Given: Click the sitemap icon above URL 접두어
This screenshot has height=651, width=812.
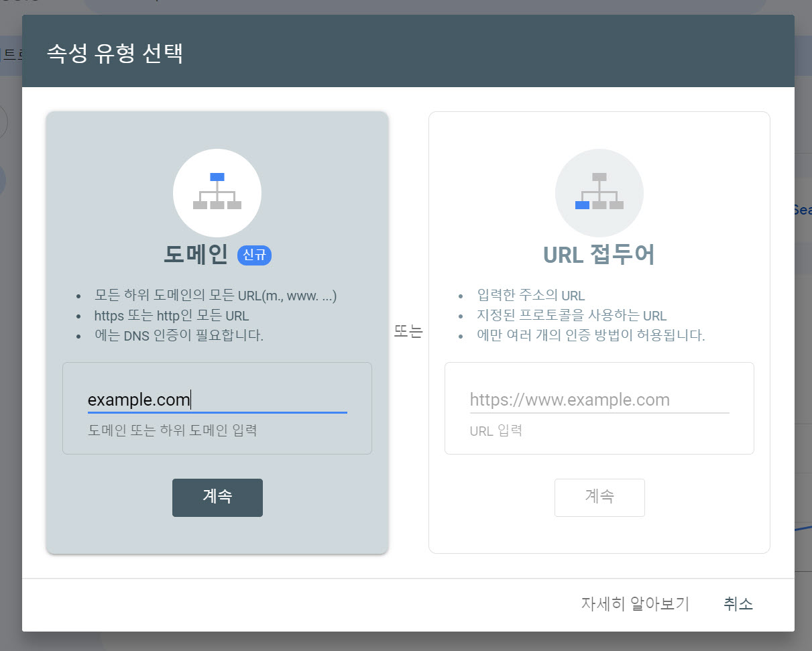Looking at the screenshot, I should point(599,192).
